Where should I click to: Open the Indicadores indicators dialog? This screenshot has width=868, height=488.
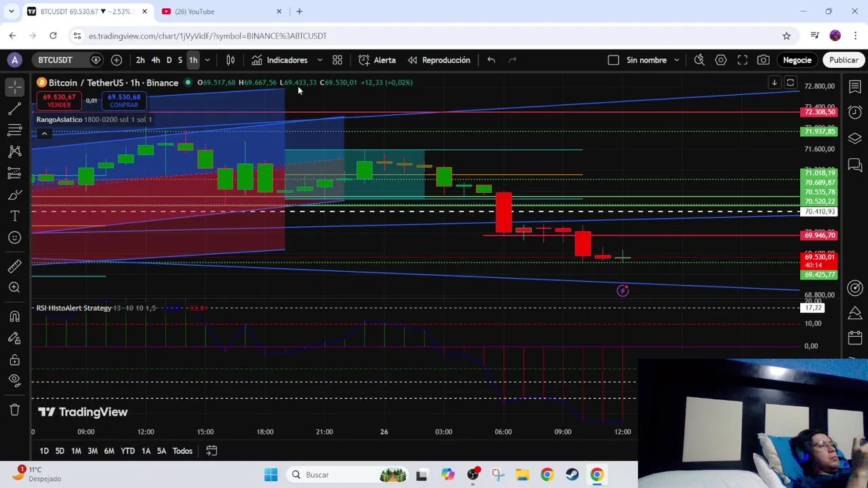(279, 60)
